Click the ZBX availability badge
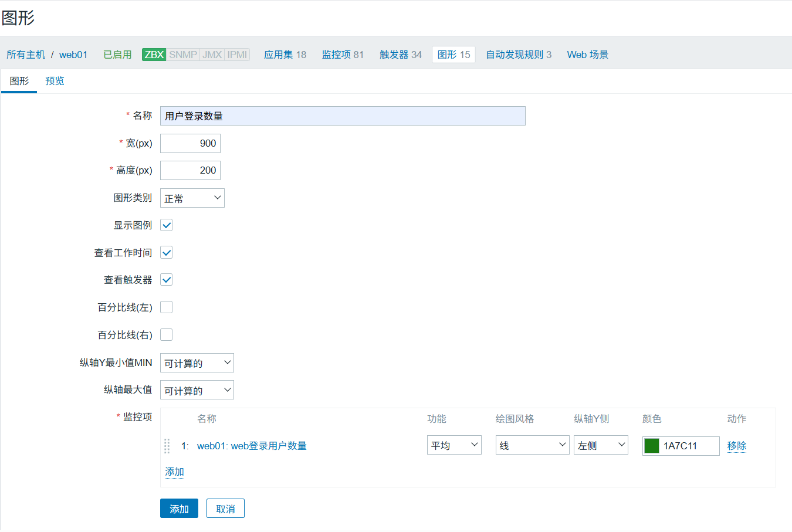Image resolution: width=792 pixels, height=532 pixels. 154,55
